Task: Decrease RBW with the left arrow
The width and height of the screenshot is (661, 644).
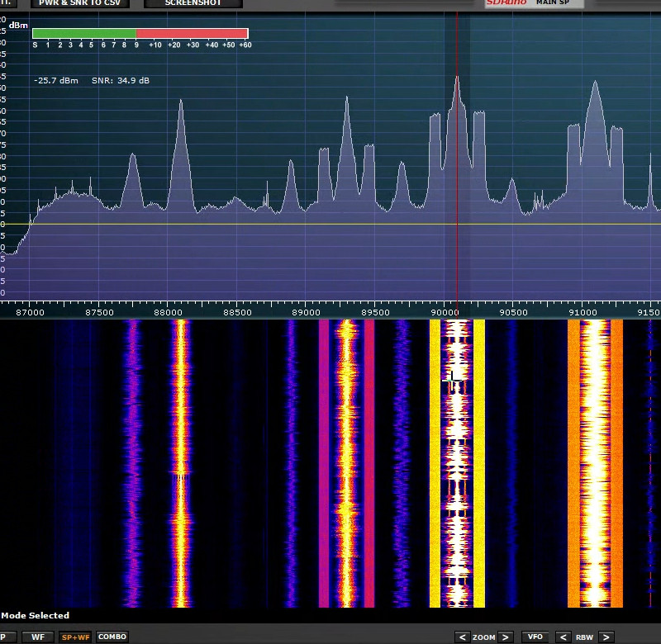Action: pos(563,637)
